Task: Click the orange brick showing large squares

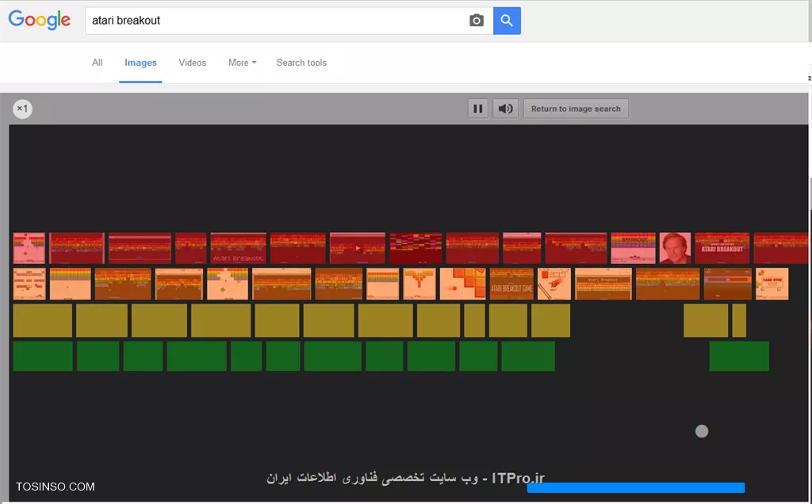Action: 463,284
